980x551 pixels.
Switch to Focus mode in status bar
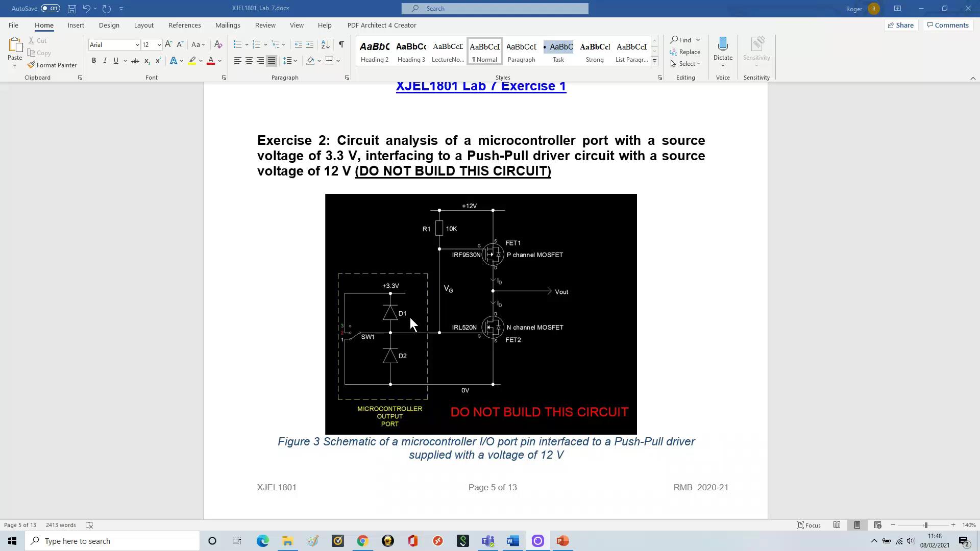[808, 525]
